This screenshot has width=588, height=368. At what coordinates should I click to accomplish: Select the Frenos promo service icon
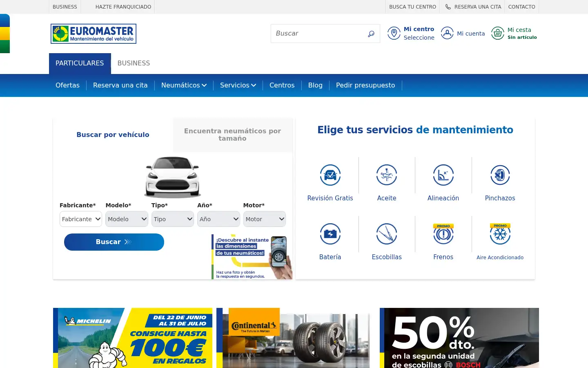[443, 234]
